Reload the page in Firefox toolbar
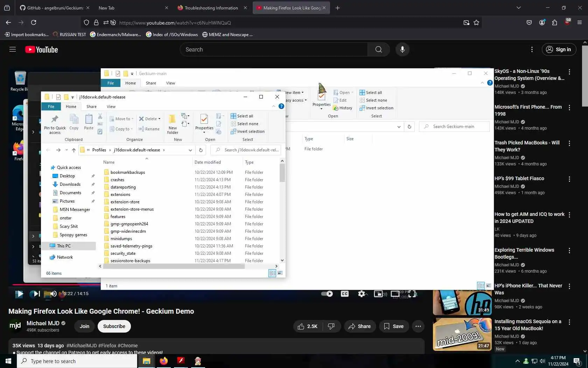Viewport: 588px width, 368px height. pyautogui.click(x=34, y=22)
